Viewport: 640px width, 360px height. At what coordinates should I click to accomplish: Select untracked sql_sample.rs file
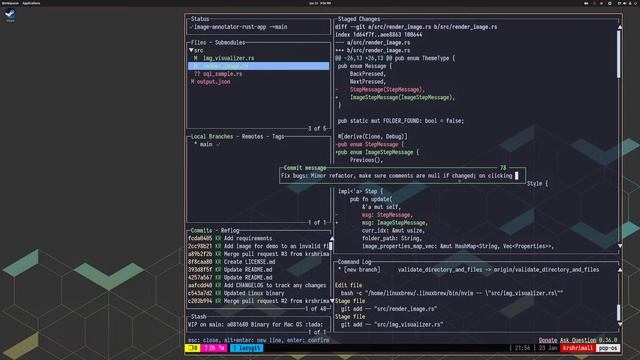tap(222, 74)
